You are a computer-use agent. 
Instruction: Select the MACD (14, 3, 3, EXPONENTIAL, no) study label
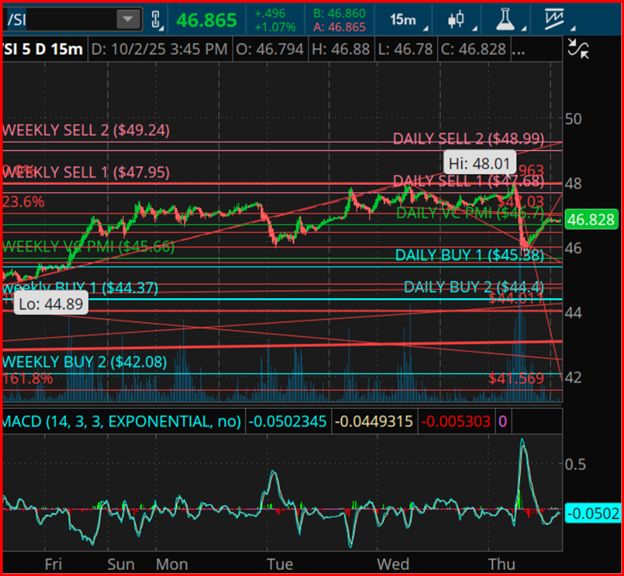(x=122, y=421)
